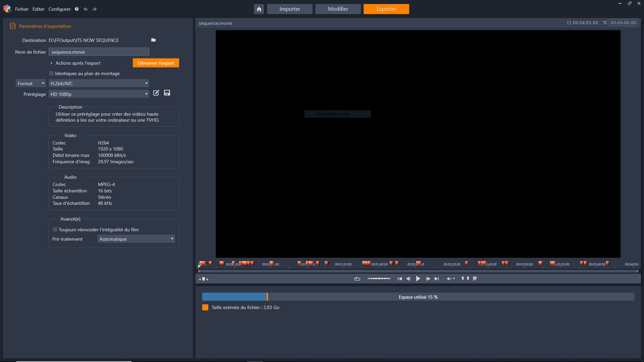Switch to the Modifier tab
The height and width of the screenshot is (362, 644).
point(338,9)
